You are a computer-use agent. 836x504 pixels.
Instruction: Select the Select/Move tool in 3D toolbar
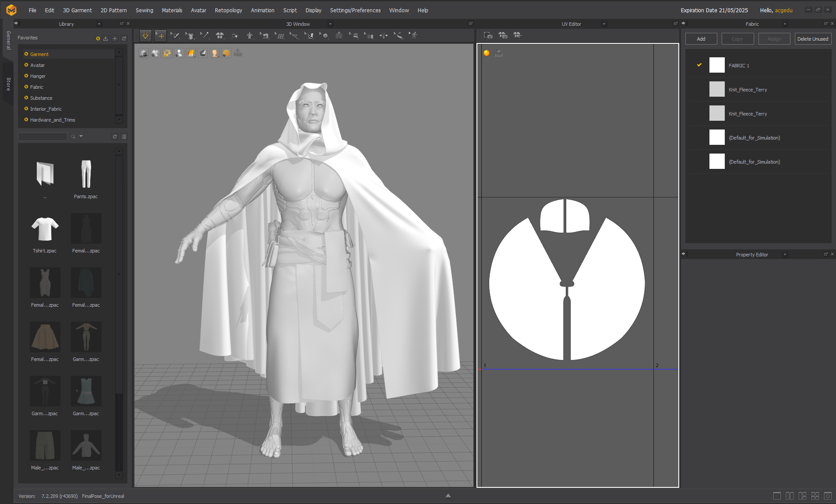point(161,36)
